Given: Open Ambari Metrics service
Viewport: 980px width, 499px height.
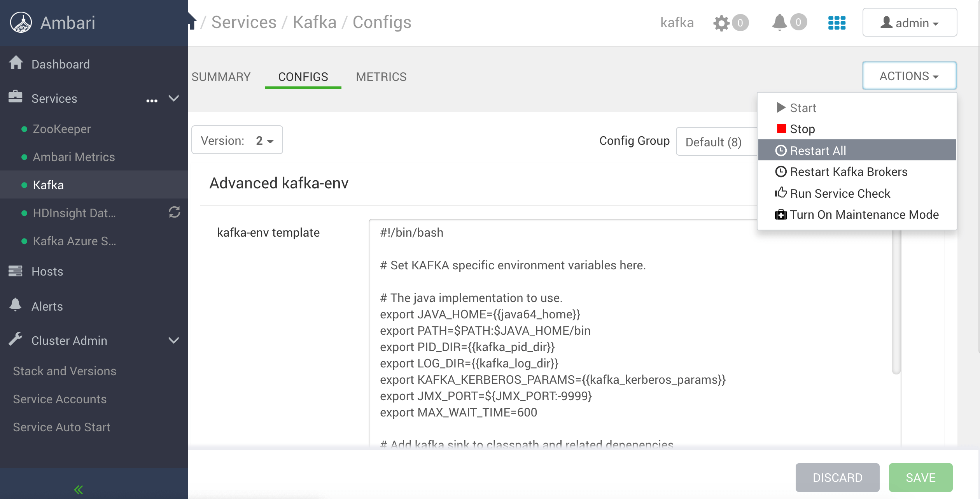Looking at the screenshot, I should 74,157.
